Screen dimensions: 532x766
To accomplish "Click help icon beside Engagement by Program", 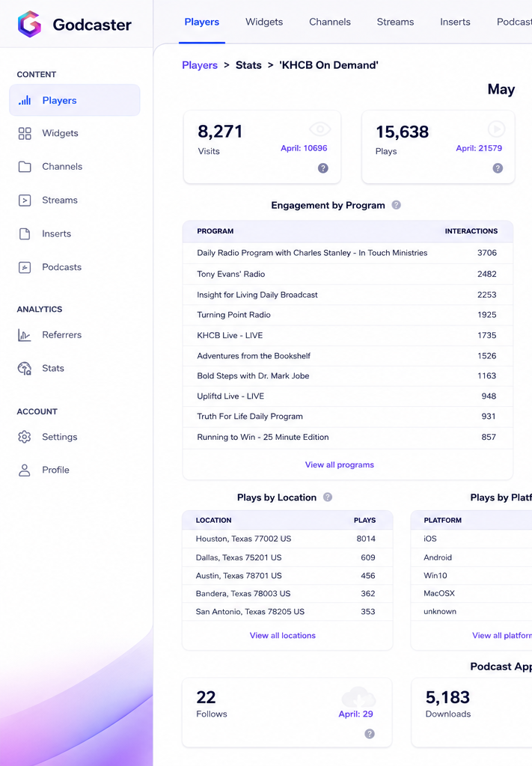I will click(396, 205).
